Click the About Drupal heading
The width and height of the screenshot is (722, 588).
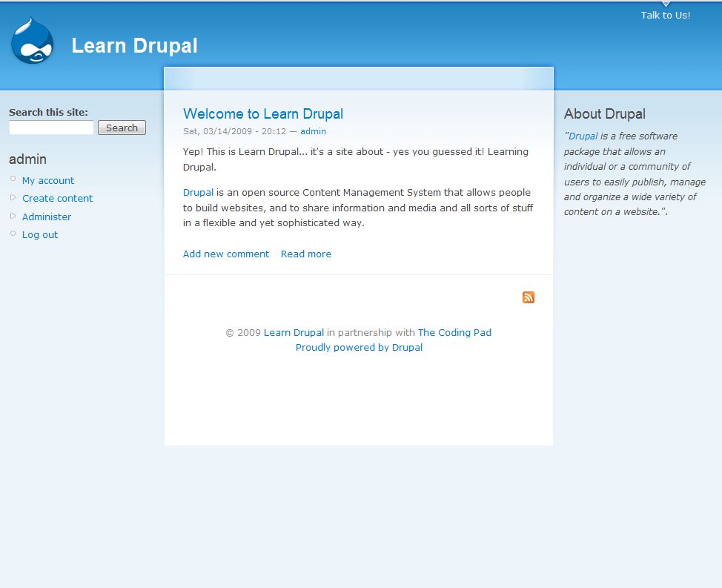point(605,113)
